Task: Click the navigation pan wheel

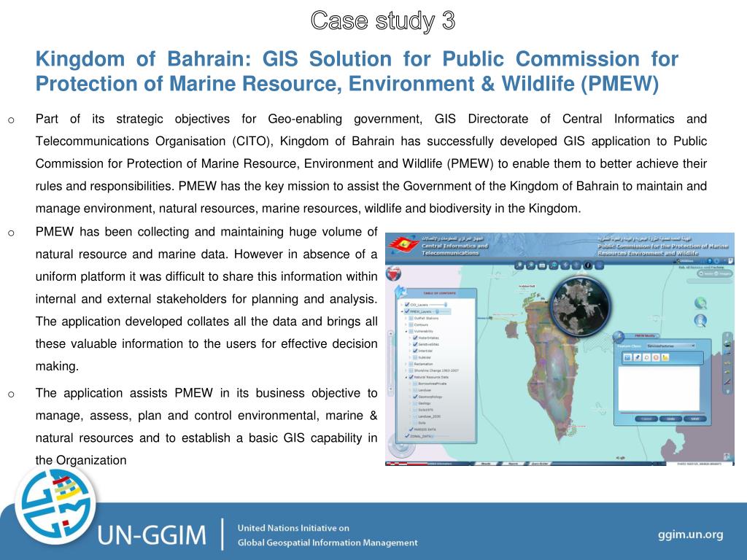Action: click(x=402, y=447)
